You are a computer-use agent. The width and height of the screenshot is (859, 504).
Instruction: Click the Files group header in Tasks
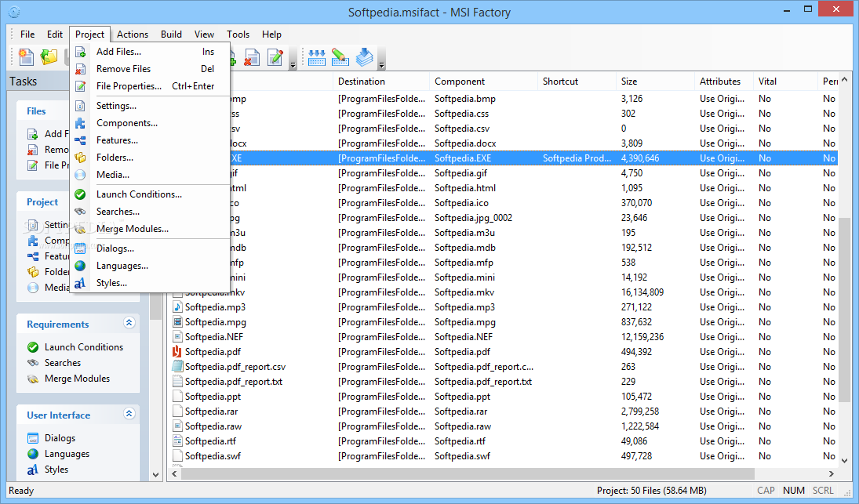pos(36,111)
